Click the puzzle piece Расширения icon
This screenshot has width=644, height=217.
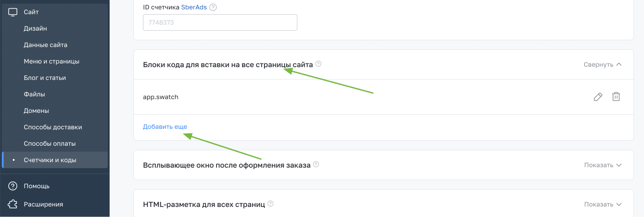13,204
